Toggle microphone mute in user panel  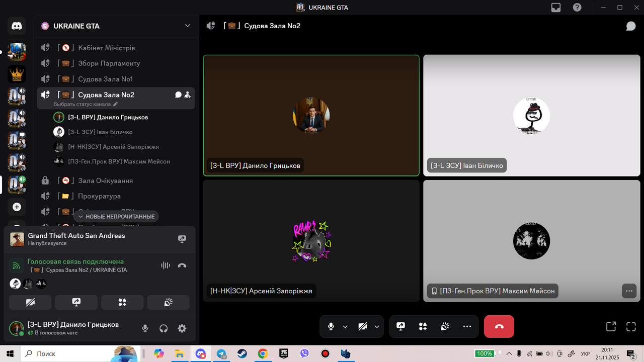coord(145,328)
